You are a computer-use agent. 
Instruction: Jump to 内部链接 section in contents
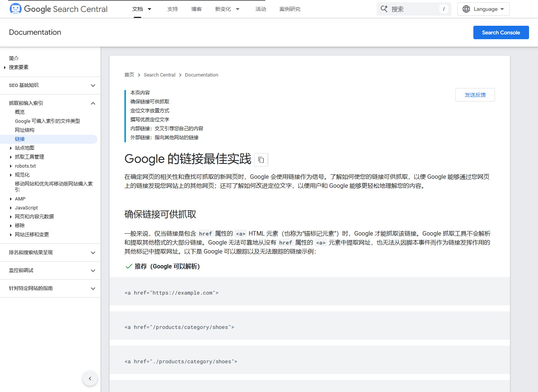click(x=167, y=128)
